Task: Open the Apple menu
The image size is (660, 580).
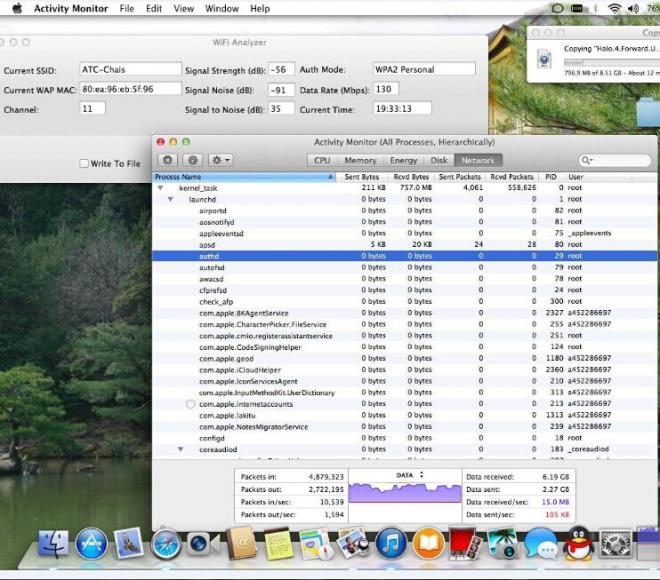Action: click(17, 8)
